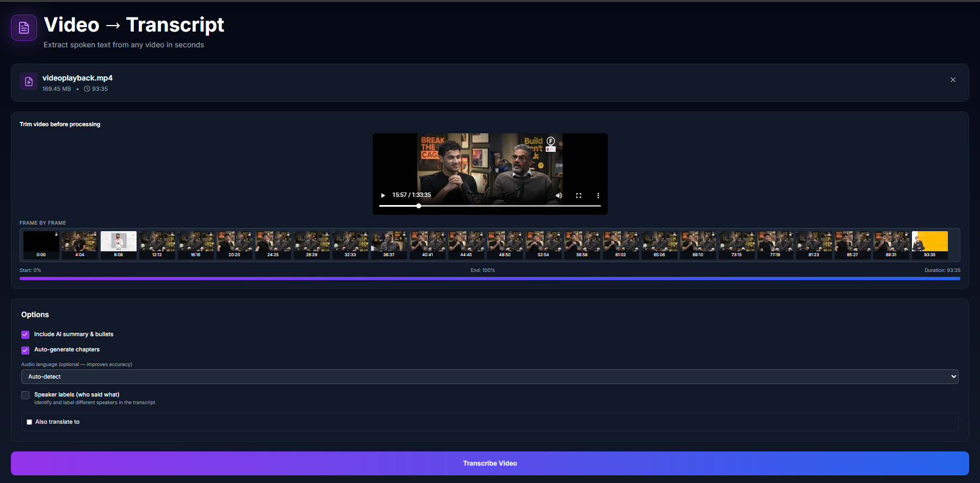Image resolution: width=980 pixels, height=483 pixels.
Task: Enter fullscreen in the video player
Action: pyautogui.click(x=578, y=195)
